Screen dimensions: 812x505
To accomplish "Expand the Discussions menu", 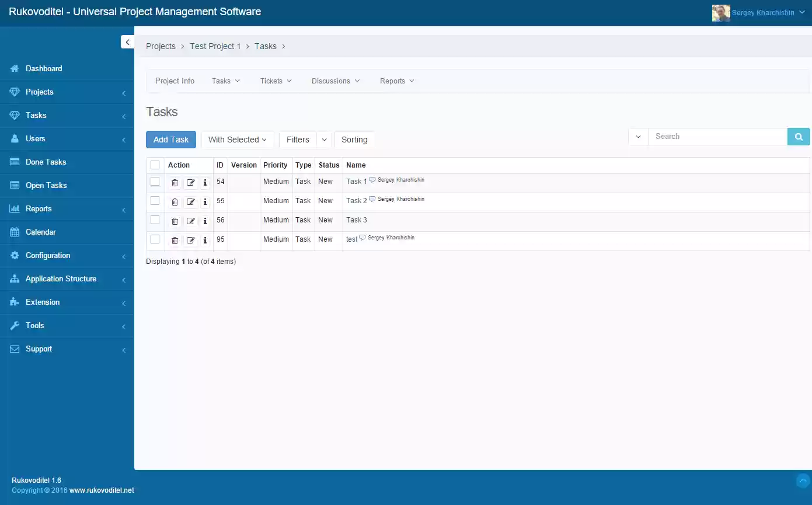I will [335, 81].
